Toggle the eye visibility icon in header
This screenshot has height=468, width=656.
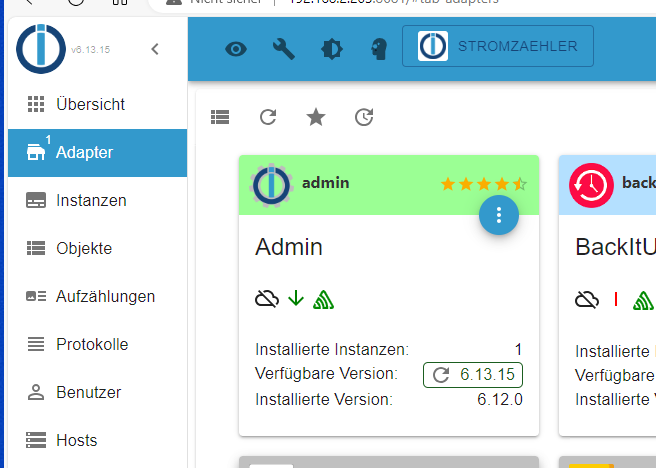(x=236, y=49)
